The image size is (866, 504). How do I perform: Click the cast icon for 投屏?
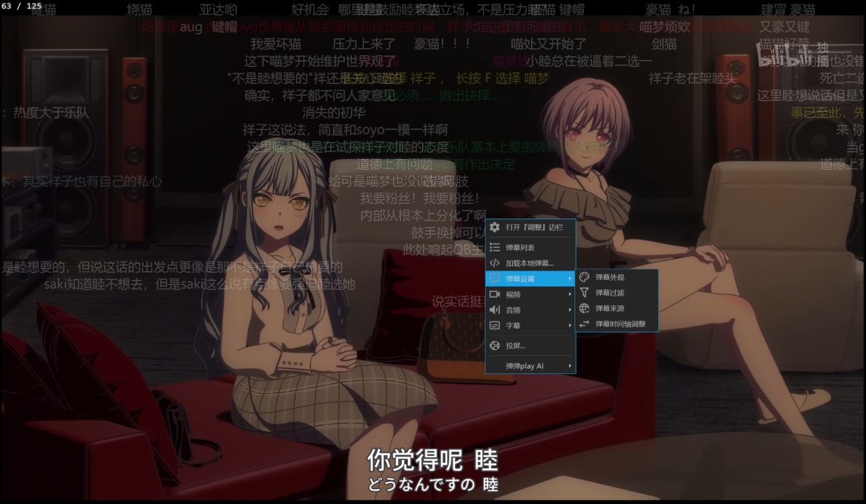tap(495, 346)
